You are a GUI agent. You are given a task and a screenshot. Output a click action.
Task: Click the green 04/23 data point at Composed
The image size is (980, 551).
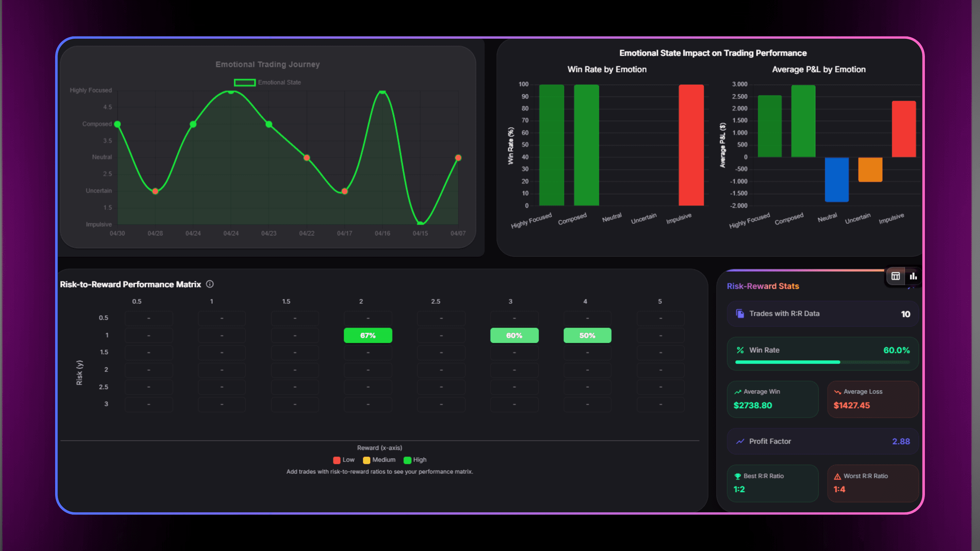tap(269, 124)
